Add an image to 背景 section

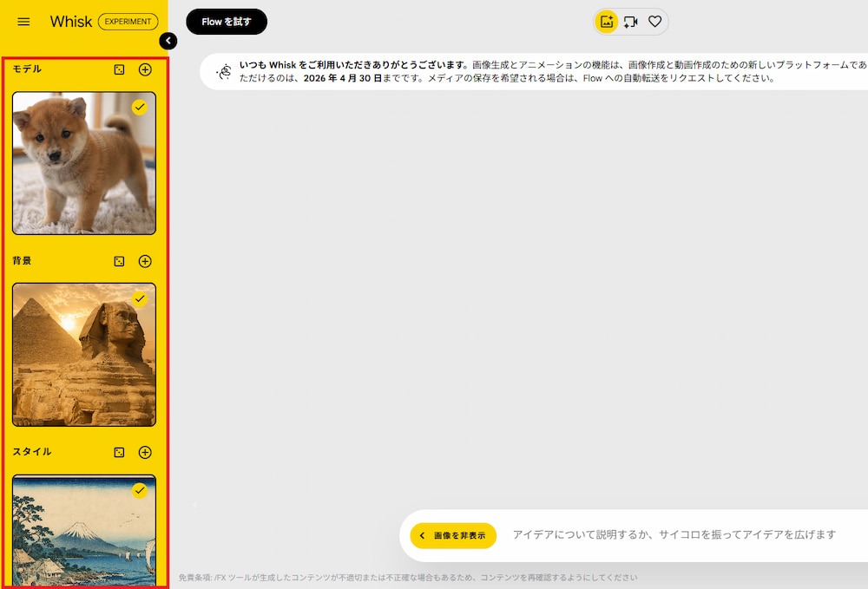145,261
